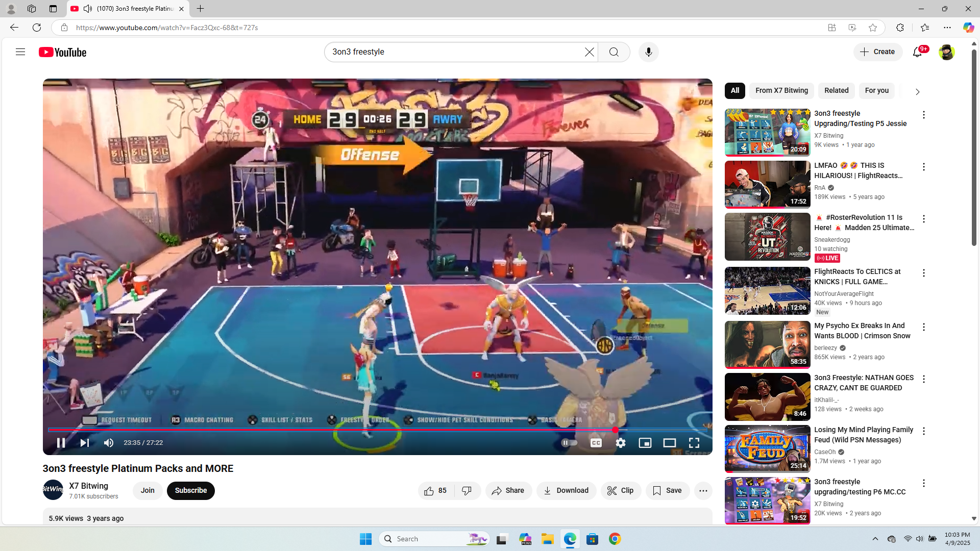Open the Windows Start menu
This screenshot has width=980, height=551.
365,539
